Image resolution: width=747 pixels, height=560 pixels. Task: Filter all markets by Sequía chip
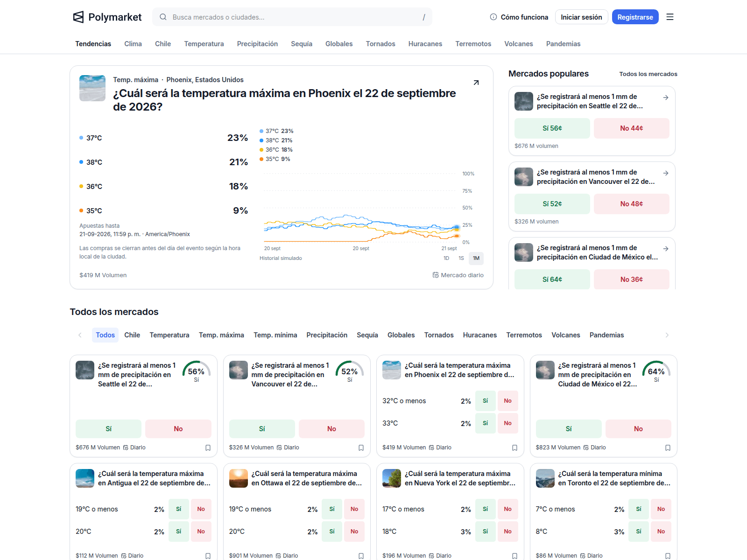click(x=367, y=335)
